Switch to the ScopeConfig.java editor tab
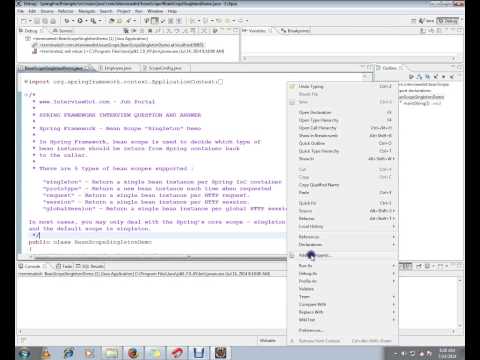Viewport: 480px width, 360px height. pos(162,68)
